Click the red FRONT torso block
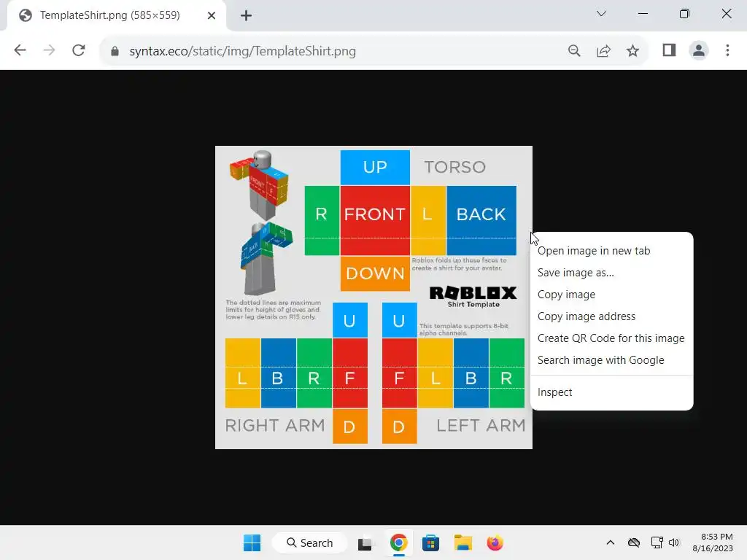Viewport: 747px width, 560px height. tap(375, 220)
